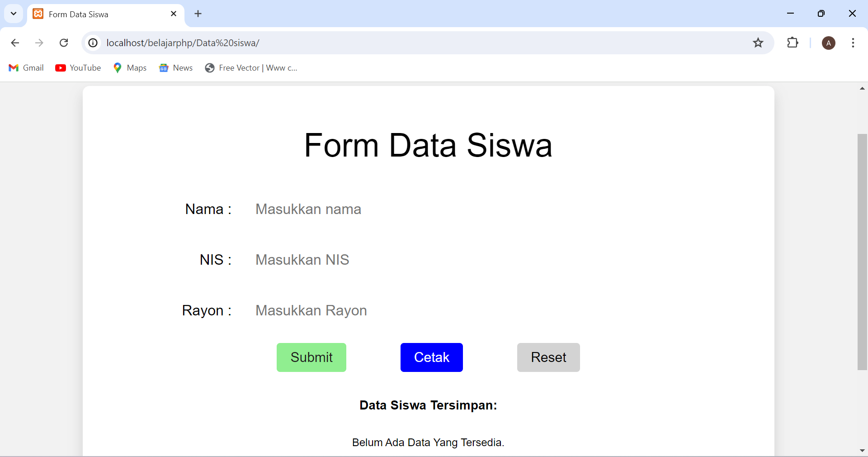This screenshot has width=868, height=457.
Task: Open Google News bookmark
Action: click(176, 68)
